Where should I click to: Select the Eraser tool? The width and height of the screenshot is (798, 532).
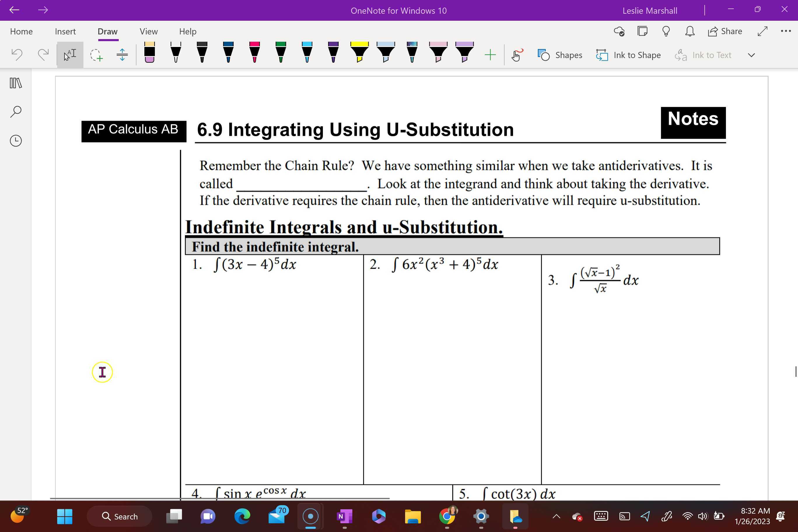pyautogui.click(x=150, y=52)
